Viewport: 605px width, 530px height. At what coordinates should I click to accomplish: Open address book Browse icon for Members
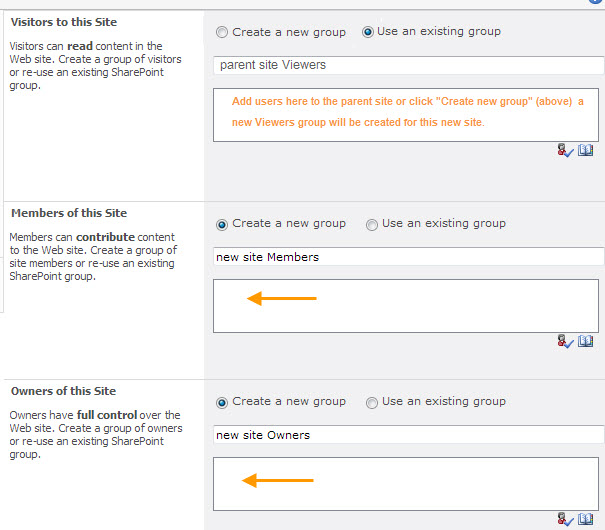586,341
